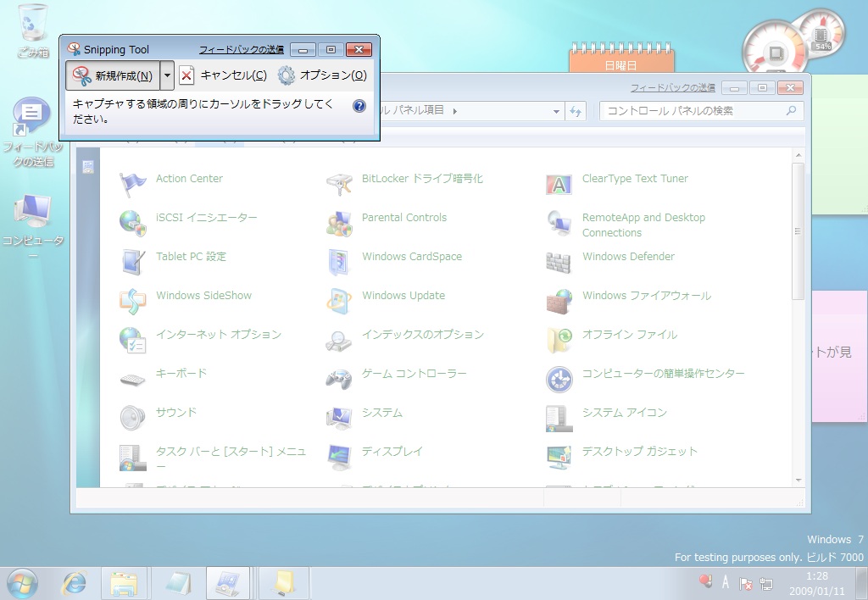Viewport: 868px width, 600px height.
Task: Click the Snipping Tool help question mark
Action: click(359, 106)
